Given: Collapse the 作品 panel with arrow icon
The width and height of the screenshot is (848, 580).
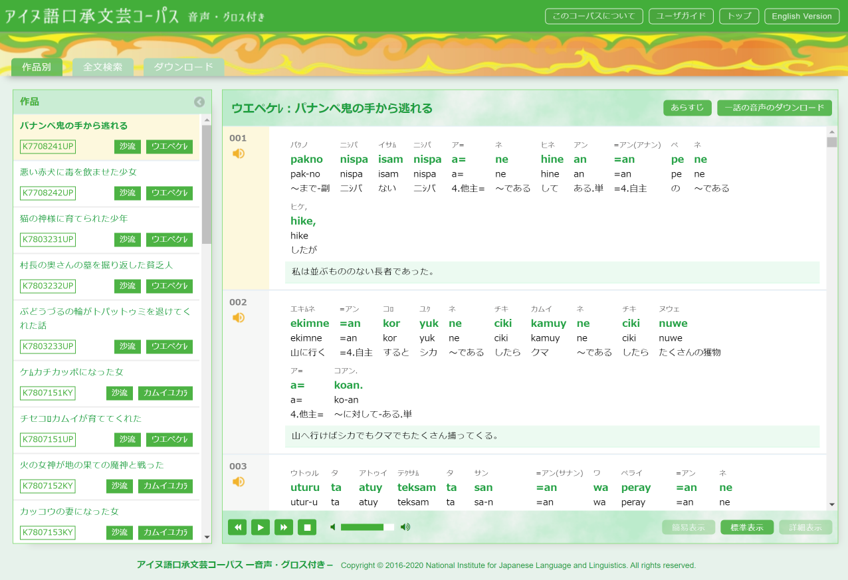Looking at the screenshot, I should (x=199, y=102).
